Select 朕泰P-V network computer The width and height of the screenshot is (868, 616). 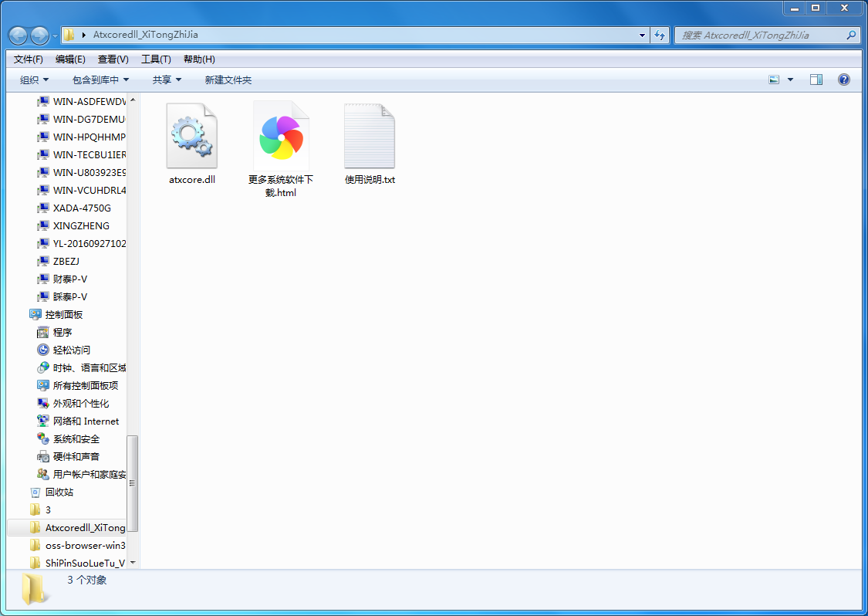click(62, 296)
